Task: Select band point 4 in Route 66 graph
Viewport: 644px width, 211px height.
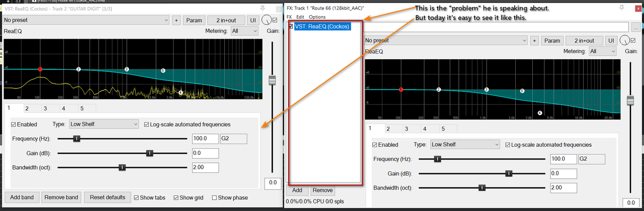Action: 540,113
